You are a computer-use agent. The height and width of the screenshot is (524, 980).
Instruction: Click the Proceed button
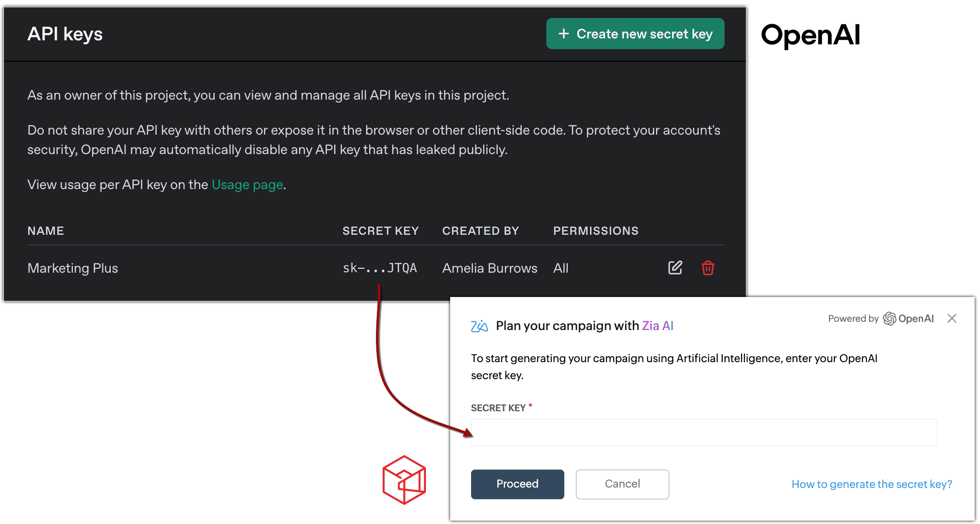518,484
